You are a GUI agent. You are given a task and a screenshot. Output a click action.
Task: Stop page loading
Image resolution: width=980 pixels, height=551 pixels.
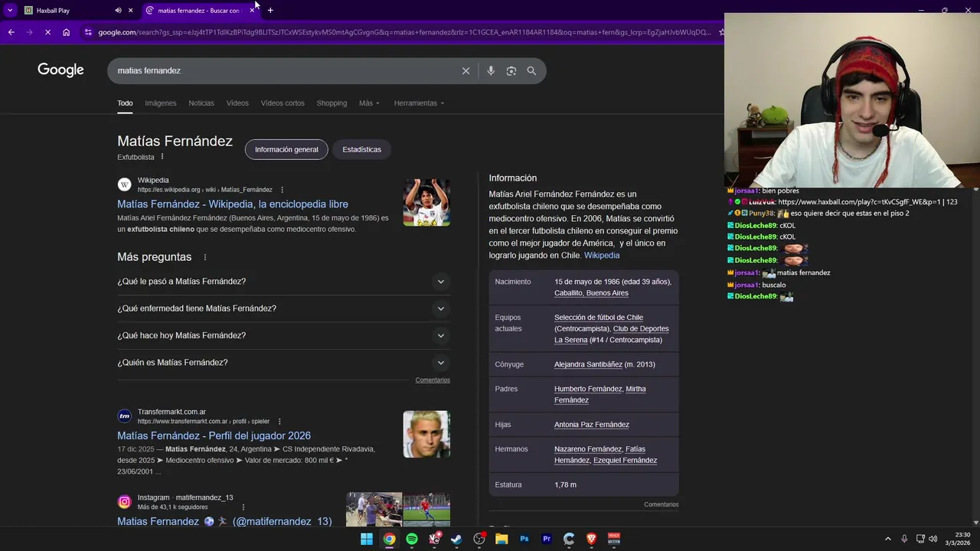(47, 32)
